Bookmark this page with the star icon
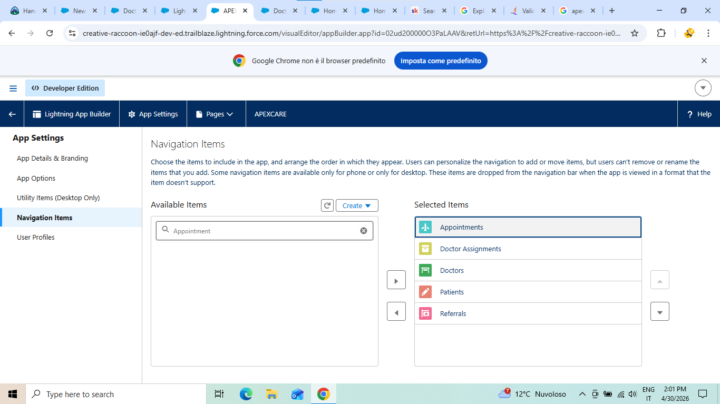 635,33
